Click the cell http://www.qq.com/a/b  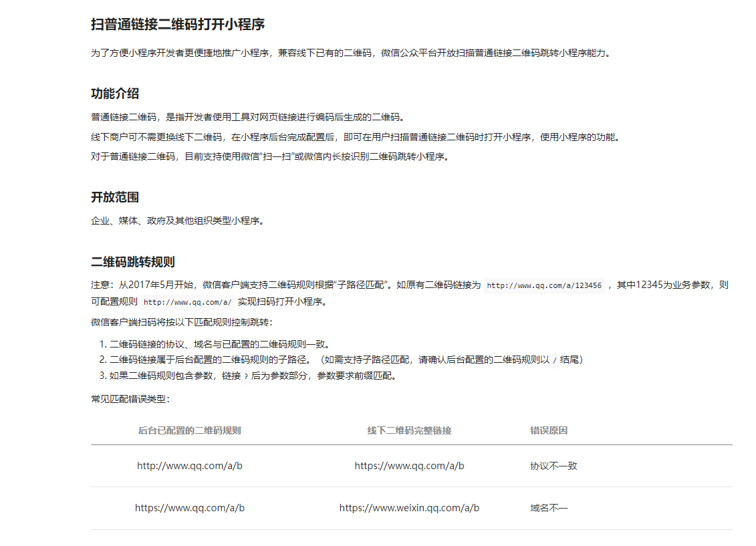[189, 466]
